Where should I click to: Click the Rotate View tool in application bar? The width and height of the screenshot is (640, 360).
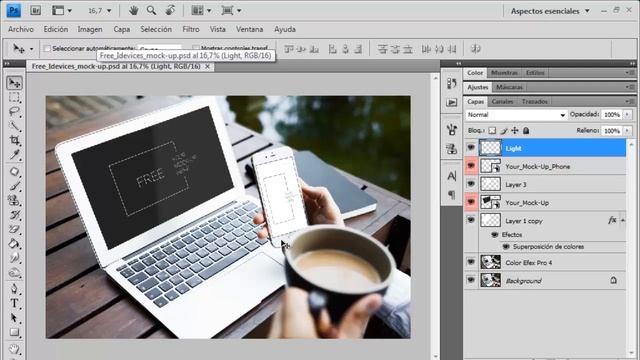170,11
